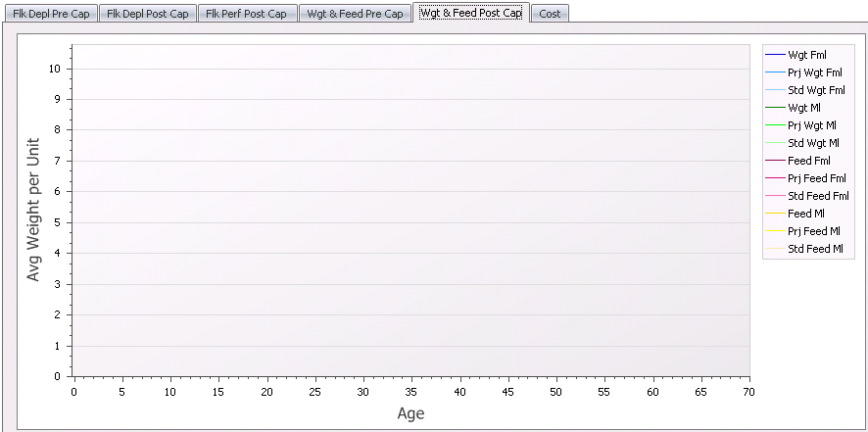Viewport: 868px width, 432px height.
Task: Go to Wgt & Feed Pre Cap tab
Action: 354,14
